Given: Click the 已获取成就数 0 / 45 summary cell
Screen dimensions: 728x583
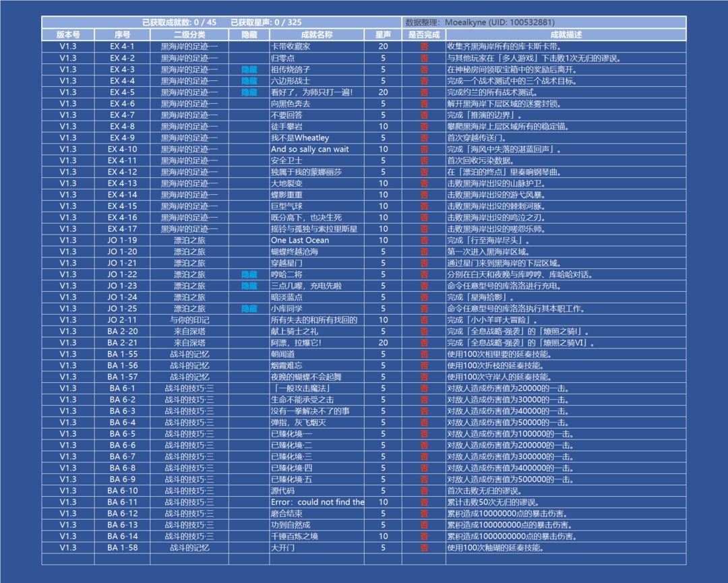Looking at the screenshot, I should (179, 22).
